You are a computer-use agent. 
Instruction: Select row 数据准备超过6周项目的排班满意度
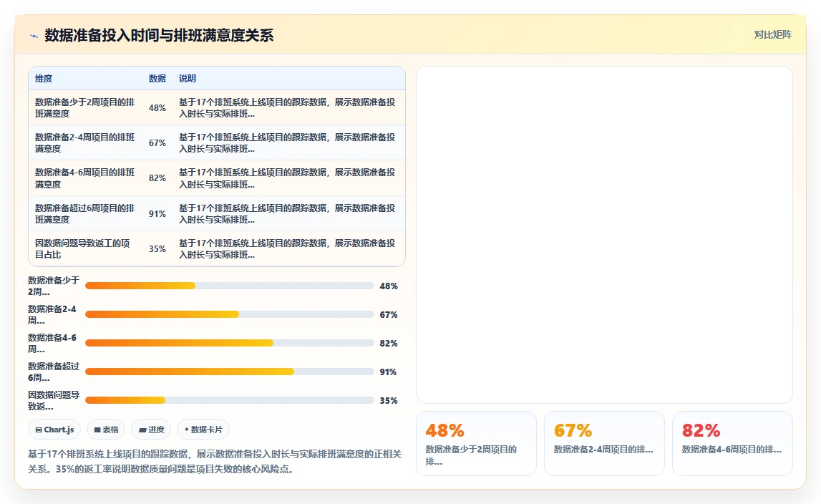click(217, 213)
